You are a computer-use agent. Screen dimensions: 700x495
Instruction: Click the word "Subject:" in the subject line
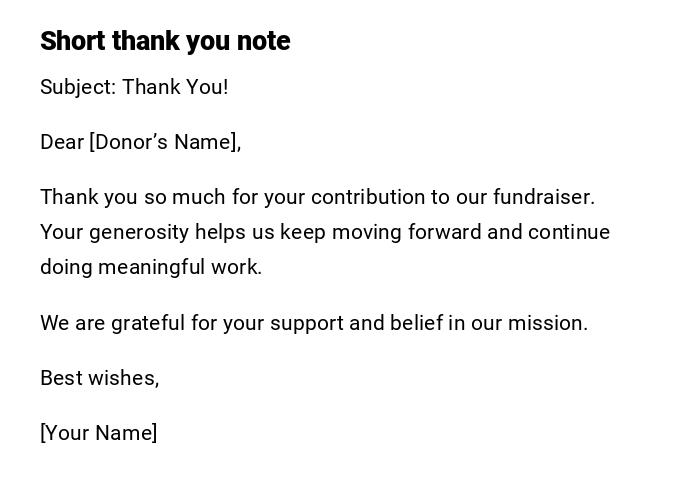(78, 87)
